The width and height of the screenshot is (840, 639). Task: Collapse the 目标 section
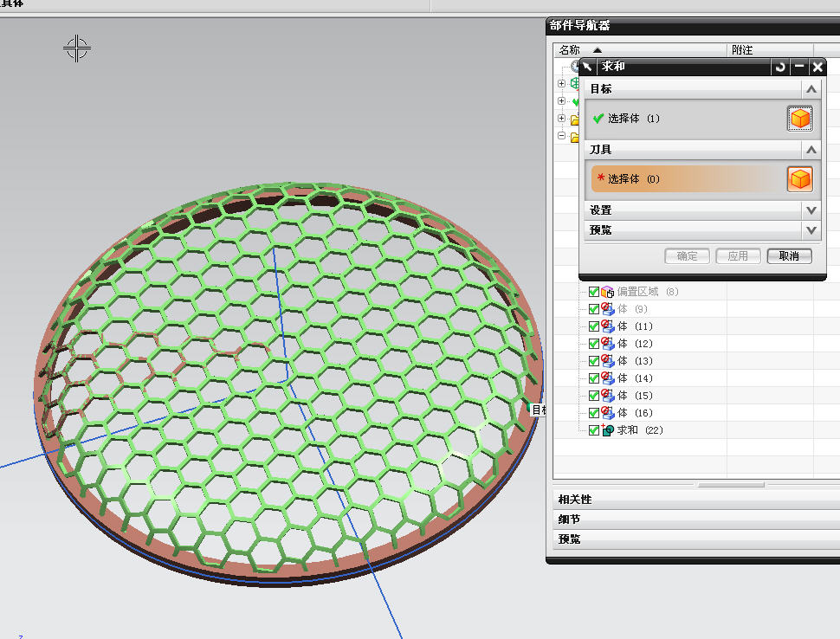pos(811,89)
